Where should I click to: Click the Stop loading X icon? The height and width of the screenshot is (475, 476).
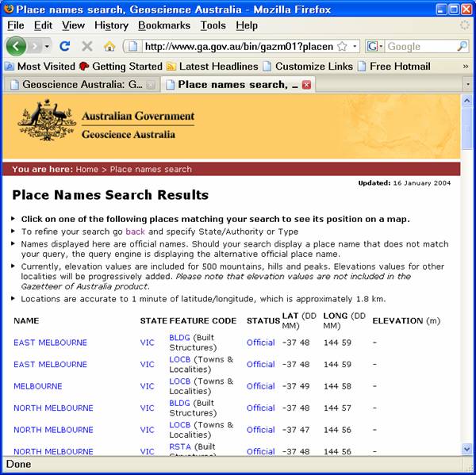pyautogui.click(x=87, y=47)
